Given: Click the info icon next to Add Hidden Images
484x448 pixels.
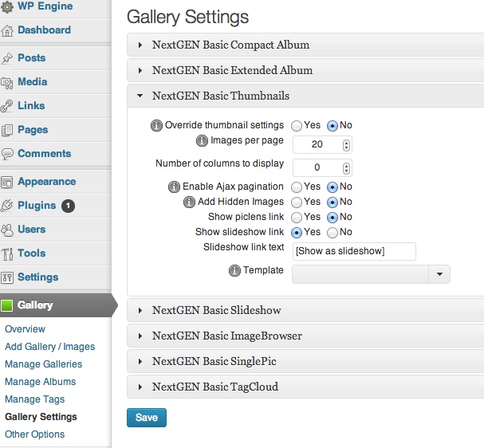Looking at the screenshot, I should tap(189, 202).
